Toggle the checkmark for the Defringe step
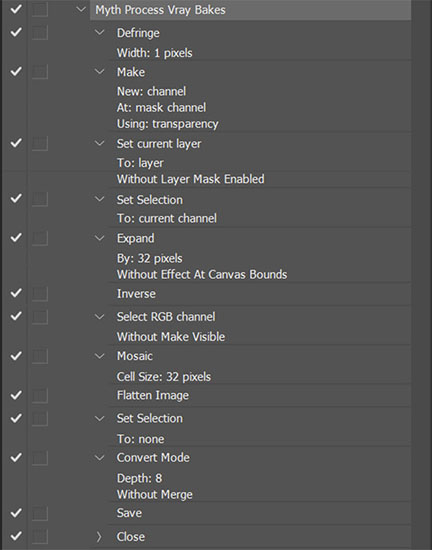The image size is (432, 550). [16, 33]
